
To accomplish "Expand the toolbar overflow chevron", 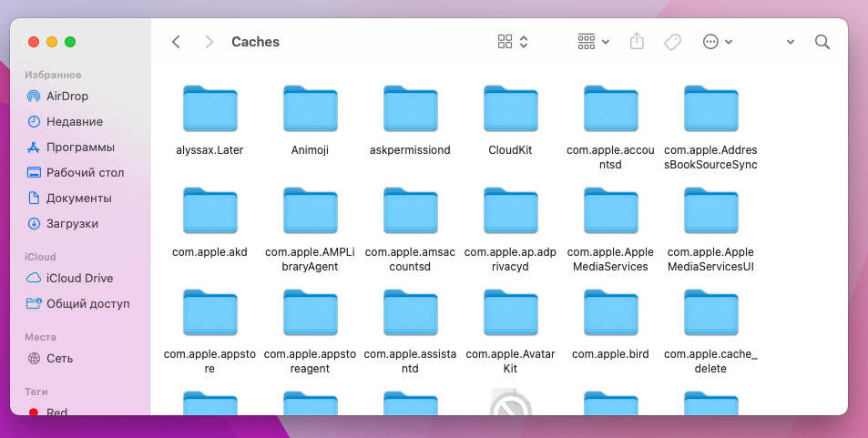I will [x=791, y=42].
